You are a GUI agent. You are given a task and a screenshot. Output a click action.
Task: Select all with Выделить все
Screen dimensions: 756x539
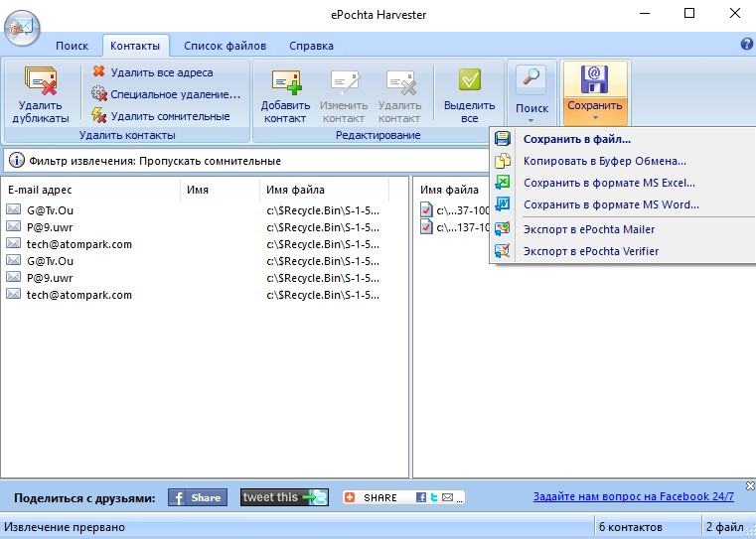(469, 95)
